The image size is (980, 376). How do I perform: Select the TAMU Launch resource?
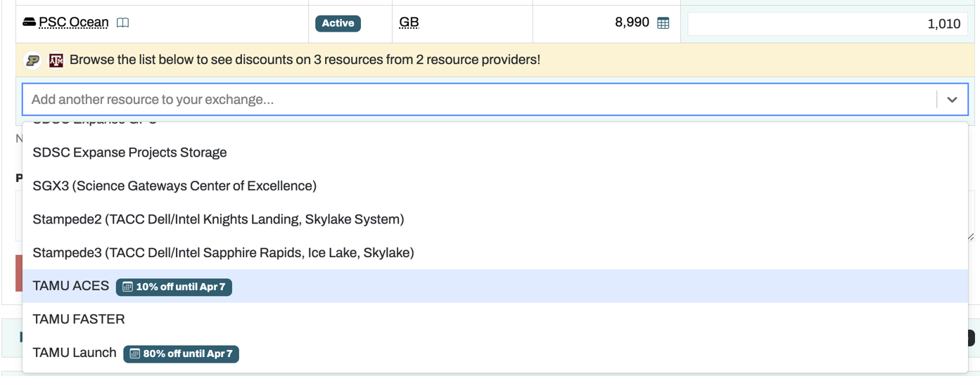point(75,353)
